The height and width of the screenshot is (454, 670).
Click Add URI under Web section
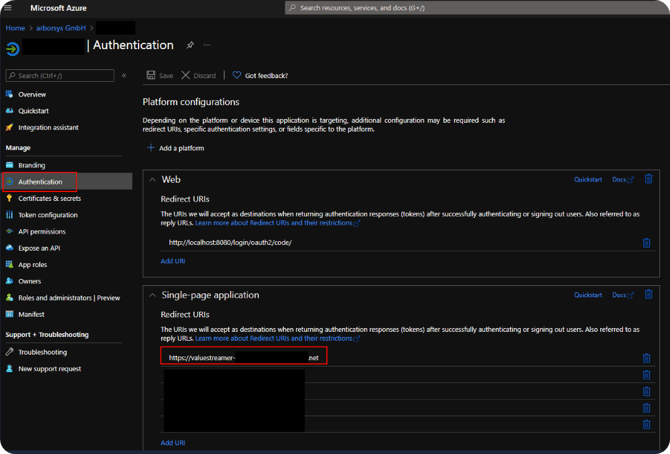click(173, 261)
